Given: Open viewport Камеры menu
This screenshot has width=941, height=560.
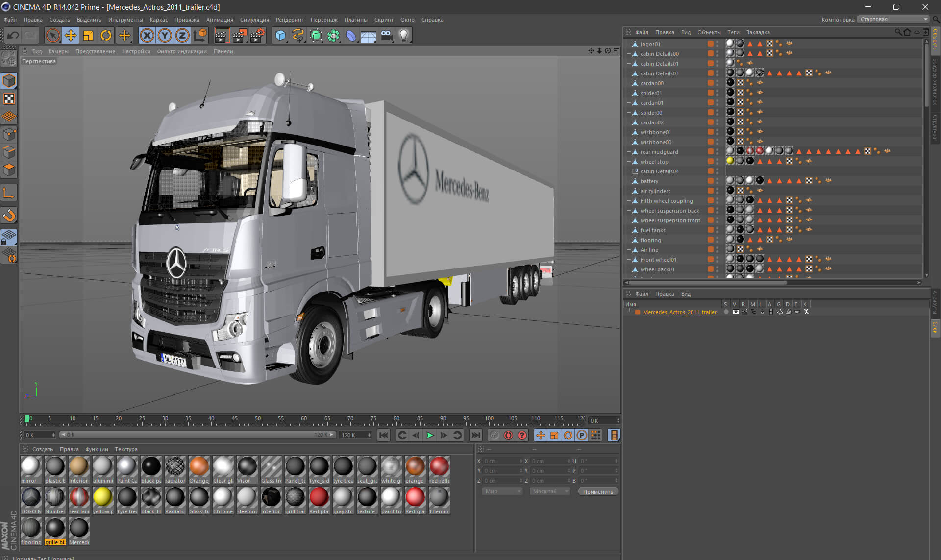Looking at the screenshot, I should click(x=58, y=51).
